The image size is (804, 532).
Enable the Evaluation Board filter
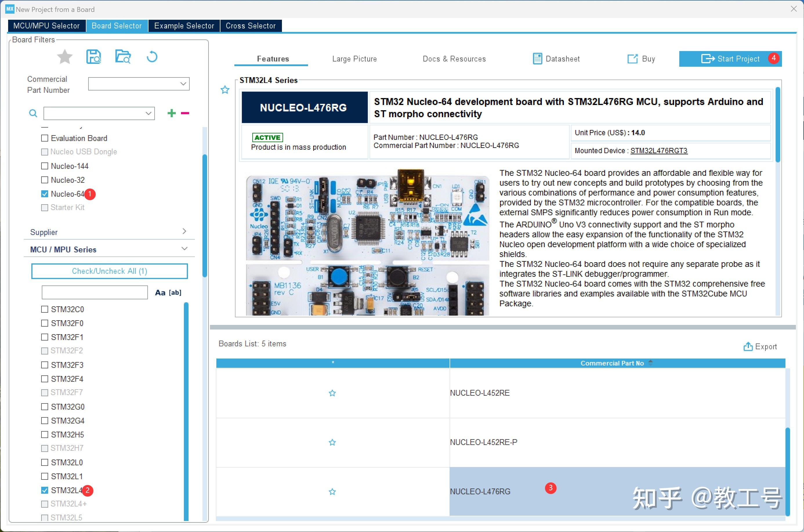44,138
